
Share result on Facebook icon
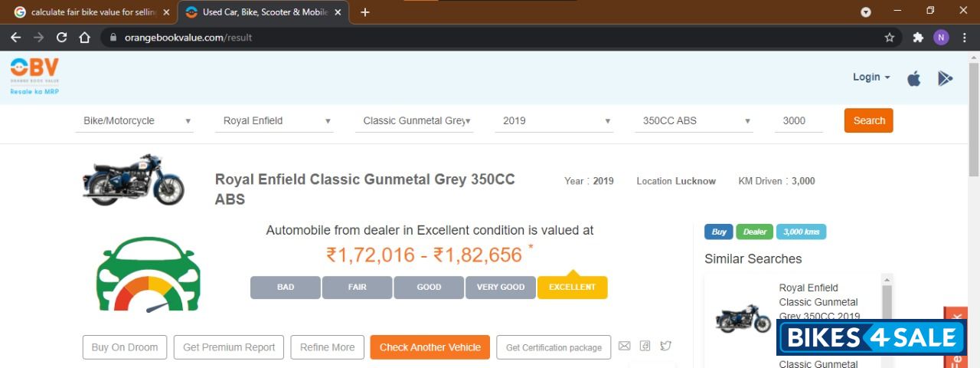645,347
